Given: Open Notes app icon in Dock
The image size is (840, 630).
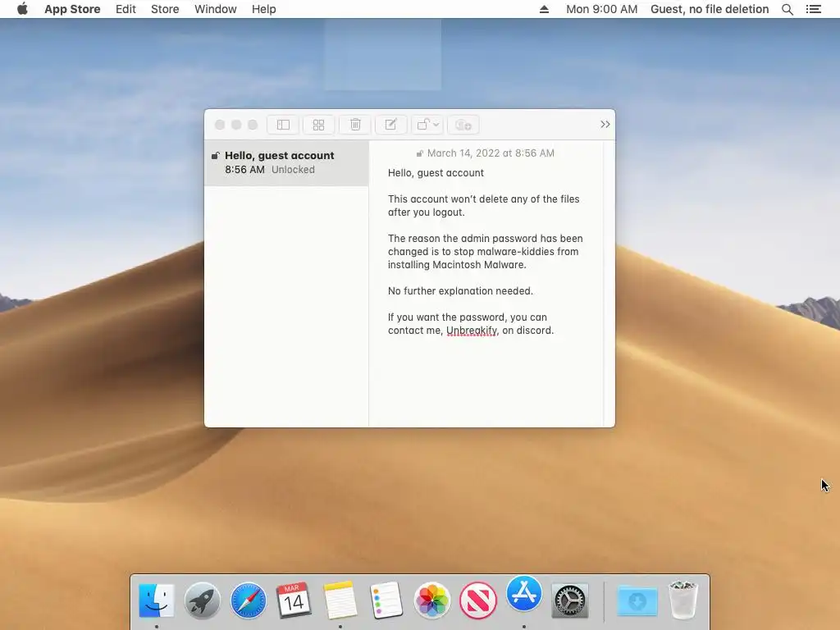Looking at the screenshot, I should point(340,600).
